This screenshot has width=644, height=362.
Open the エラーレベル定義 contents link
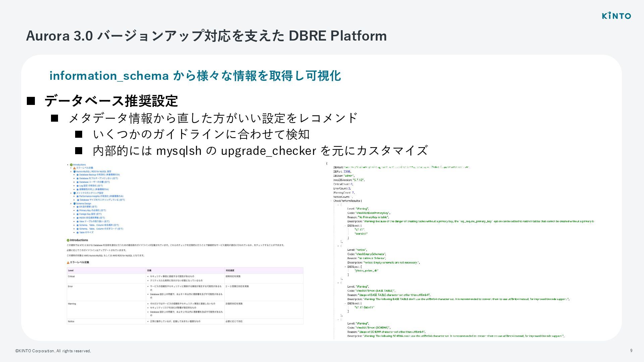tap(84, 168)
